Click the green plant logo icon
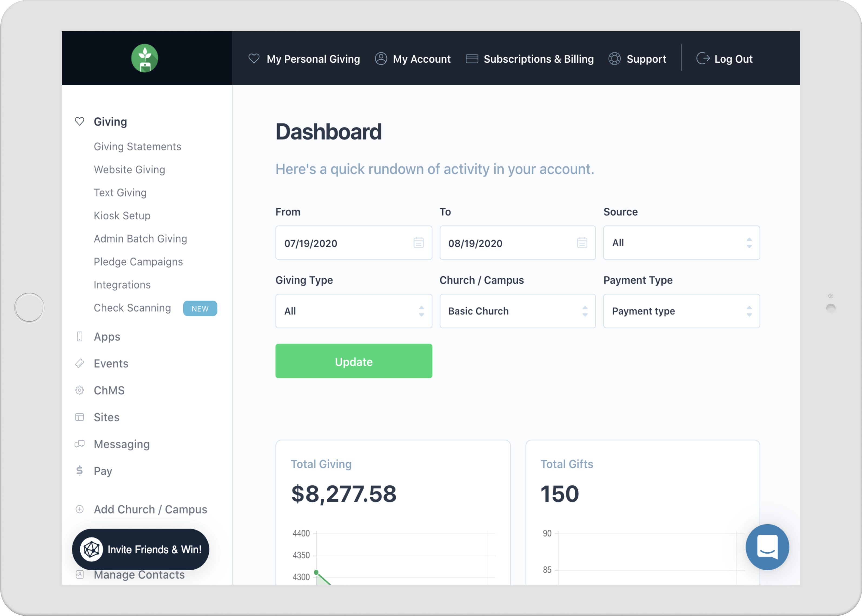862x616 pixels. coord(145,58)
